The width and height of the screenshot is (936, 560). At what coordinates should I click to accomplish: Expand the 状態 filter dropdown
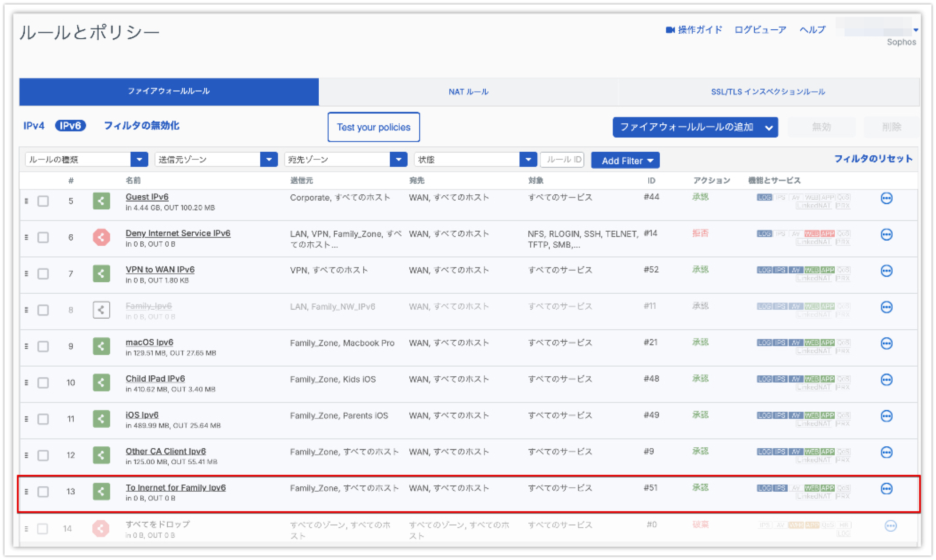click(528, 159)
